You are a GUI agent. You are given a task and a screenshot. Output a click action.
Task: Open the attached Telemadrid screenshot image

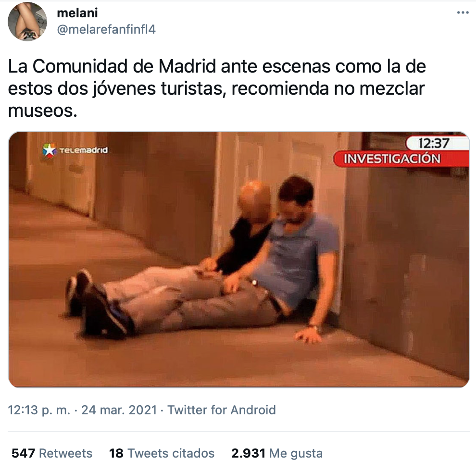click(238, 259)
